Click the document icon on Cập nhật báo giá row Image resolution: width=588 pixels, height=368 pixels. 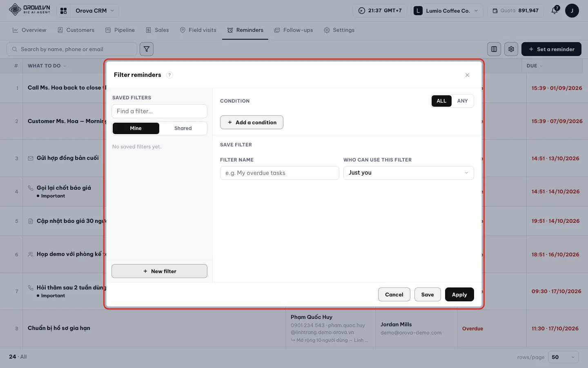[x=31, y=221]
